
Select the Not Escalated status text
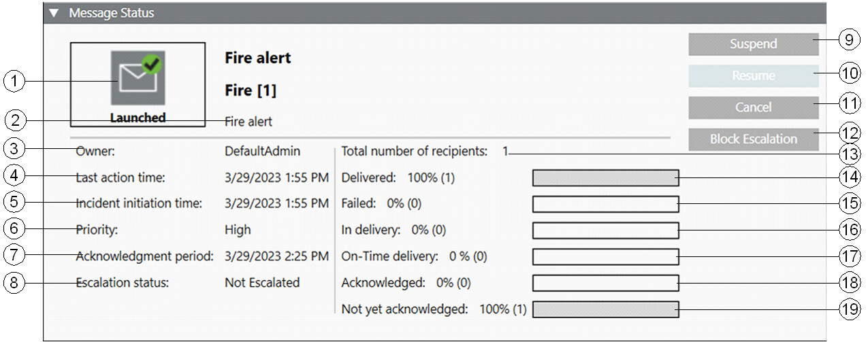[x=262, y=282]
